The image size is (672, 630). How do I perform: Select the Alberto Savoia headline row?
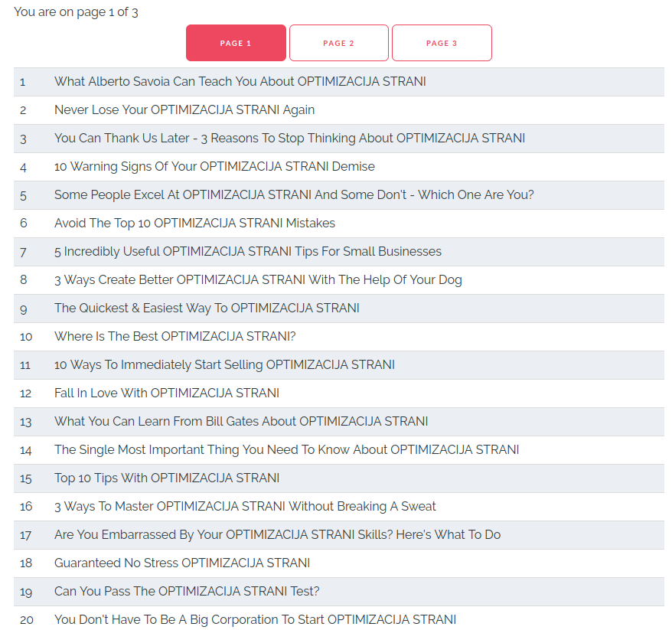tap(240, 82)
